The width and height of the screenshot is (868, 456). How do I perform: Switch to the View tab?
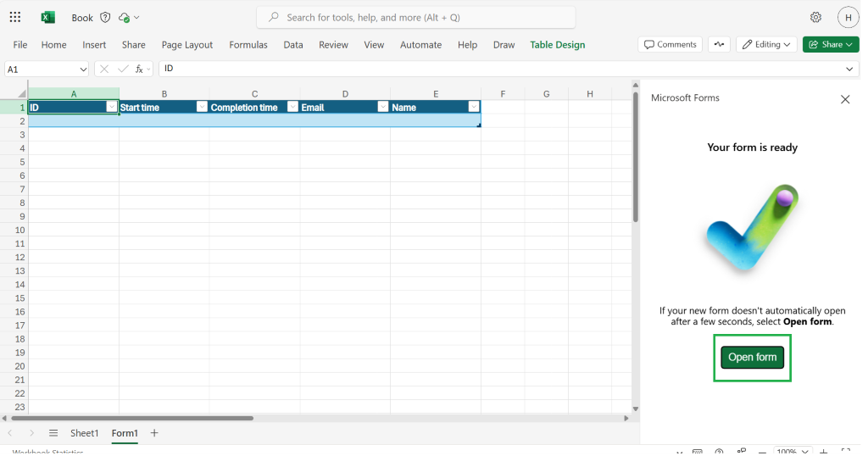click(374, 45)
